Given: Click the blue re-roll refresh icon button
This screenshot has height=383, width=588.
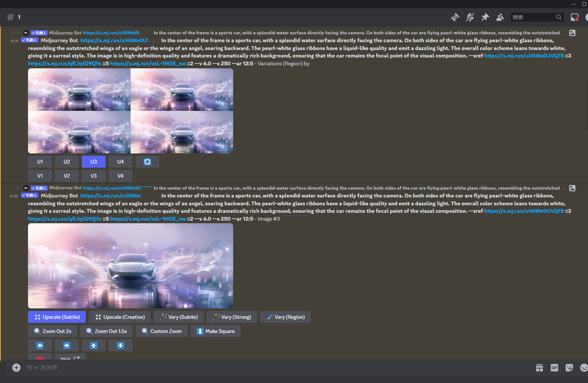Looking at the screenshot, I should click(x=147, y=162).
